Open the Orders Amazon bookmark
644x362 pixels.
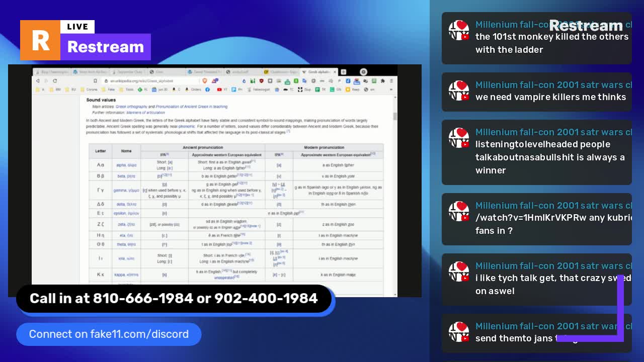[193, 89]
